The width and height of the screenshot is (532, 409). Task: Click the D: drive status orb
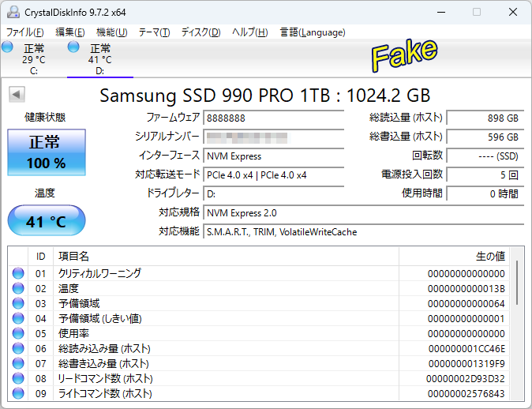point(74,48)
